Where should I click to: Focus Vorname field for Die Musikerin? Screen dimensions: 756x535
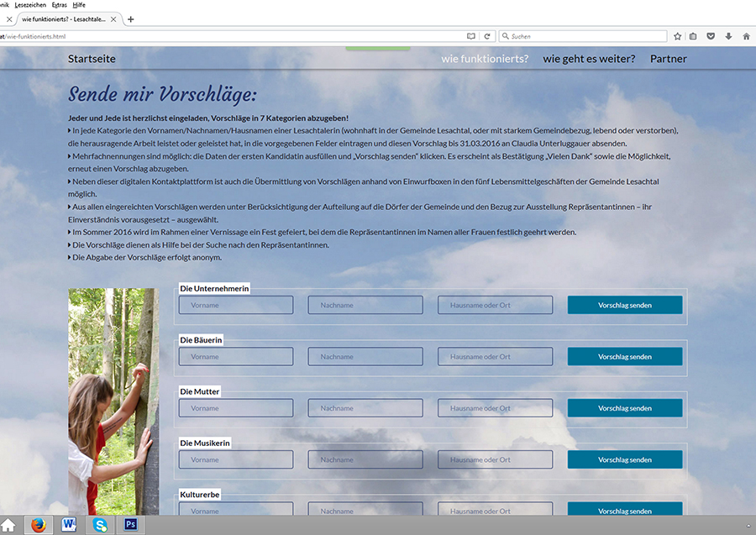coord(236,459)
